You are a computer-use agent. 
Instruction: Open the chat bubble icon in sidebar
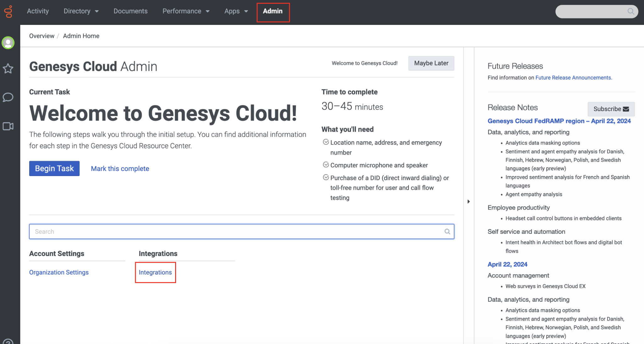coord(8,97)
